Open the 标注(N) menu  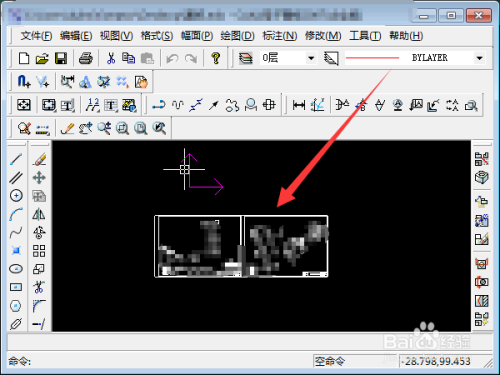pos(279,36)
